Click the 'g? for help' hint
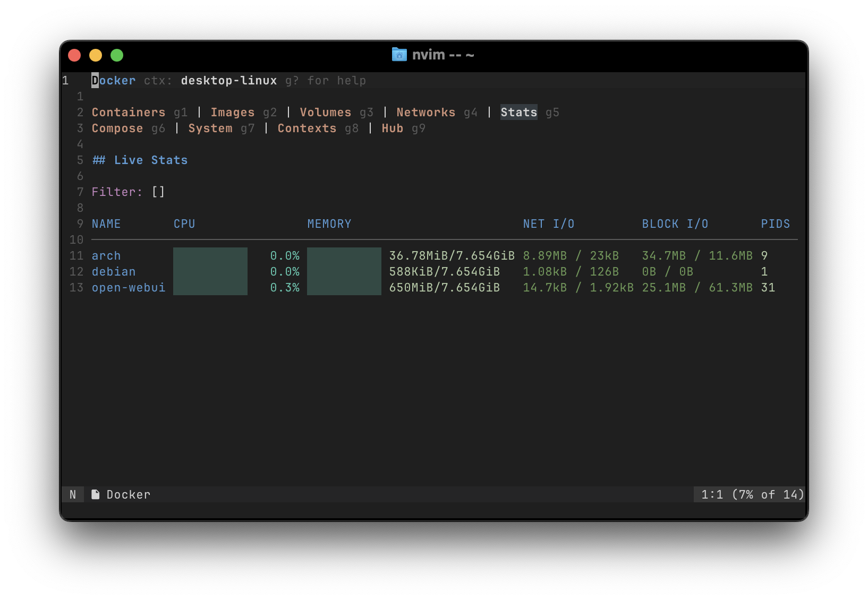This screenshot has height=600, width=868. coord(326,81)
